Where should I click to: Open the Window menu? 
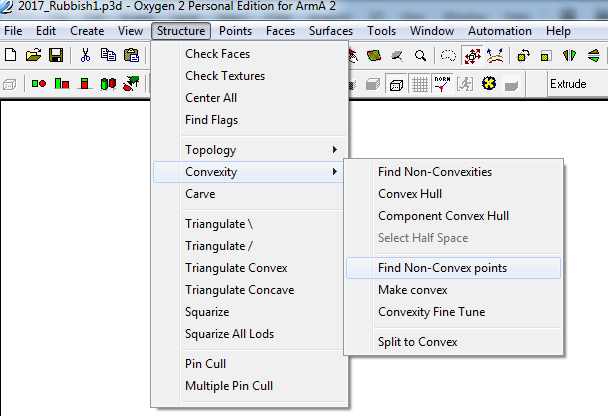click(432, 31)
